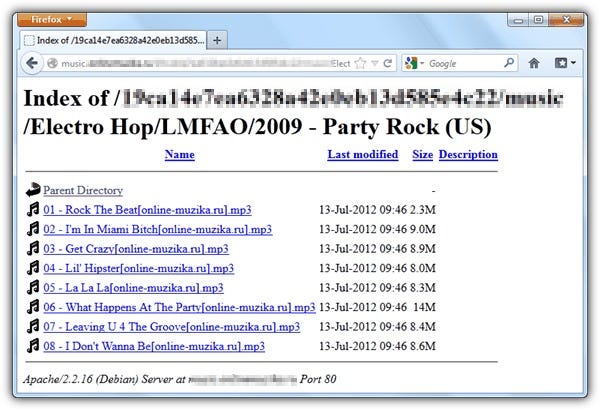Click Apache/2.2.16 (Debian) server footer text

(180, 379)
